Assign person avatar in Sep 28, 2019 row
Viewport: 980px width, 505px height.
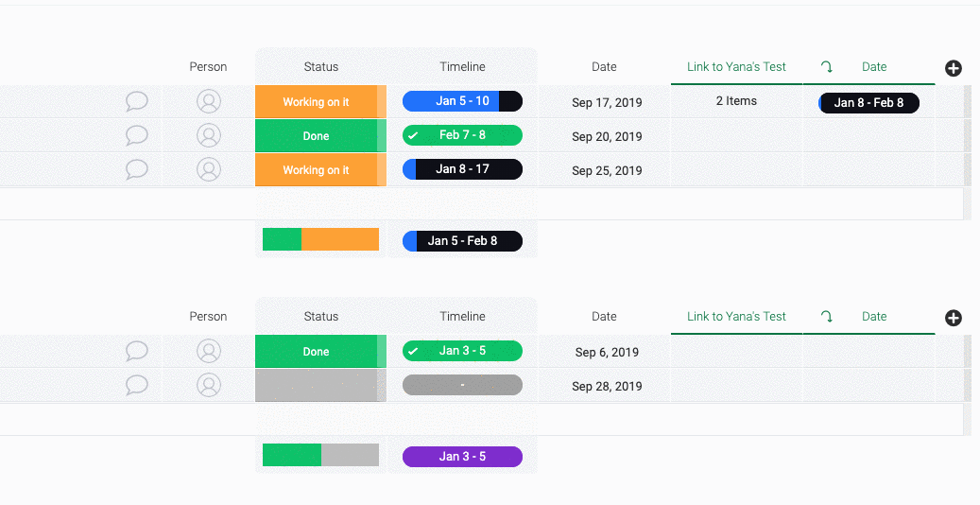coord(209,385)
